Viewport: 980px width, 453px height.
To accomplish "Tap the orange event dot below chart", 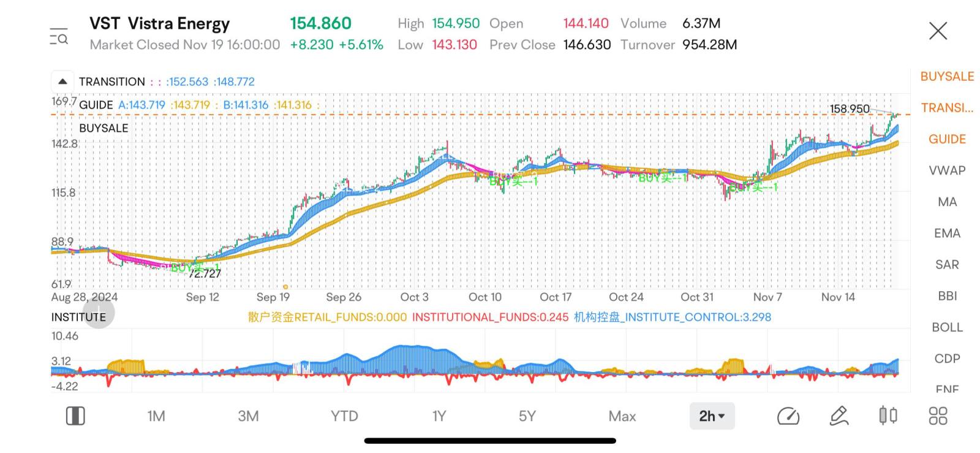I will [285, 287].
